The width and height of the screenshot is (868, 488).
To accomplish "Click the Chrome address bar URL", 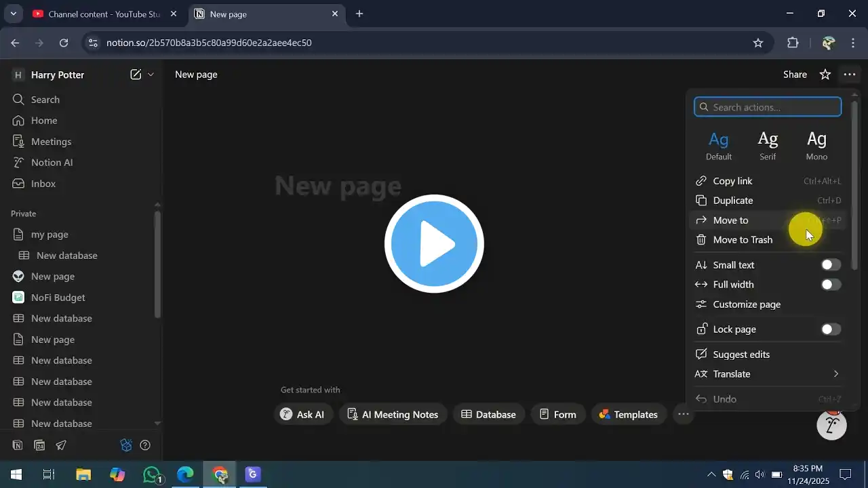I will pyautogui.click(x=209, y=43).
